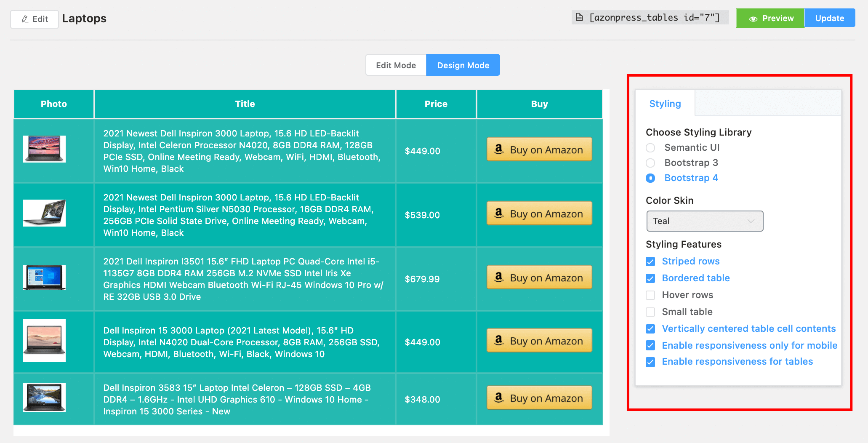Select Semantic UI styling library

click(650, 148)
